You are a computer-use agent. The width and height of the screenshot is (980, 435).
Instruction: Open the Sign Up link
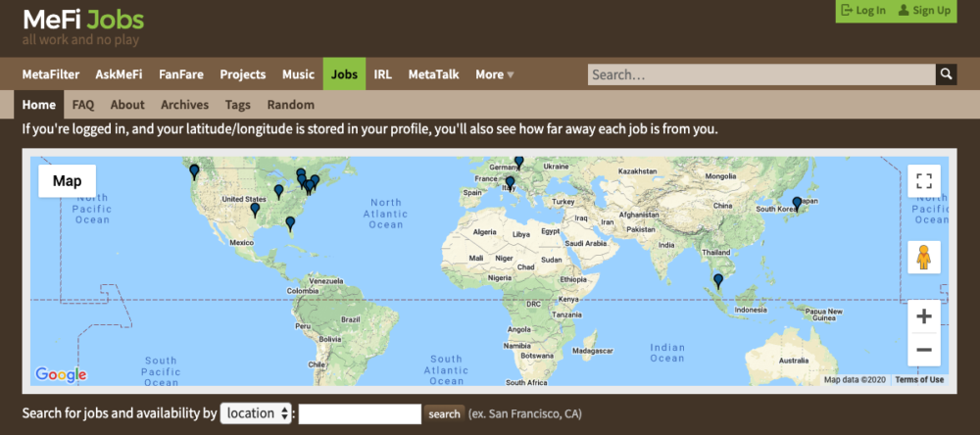pos(924,10)
